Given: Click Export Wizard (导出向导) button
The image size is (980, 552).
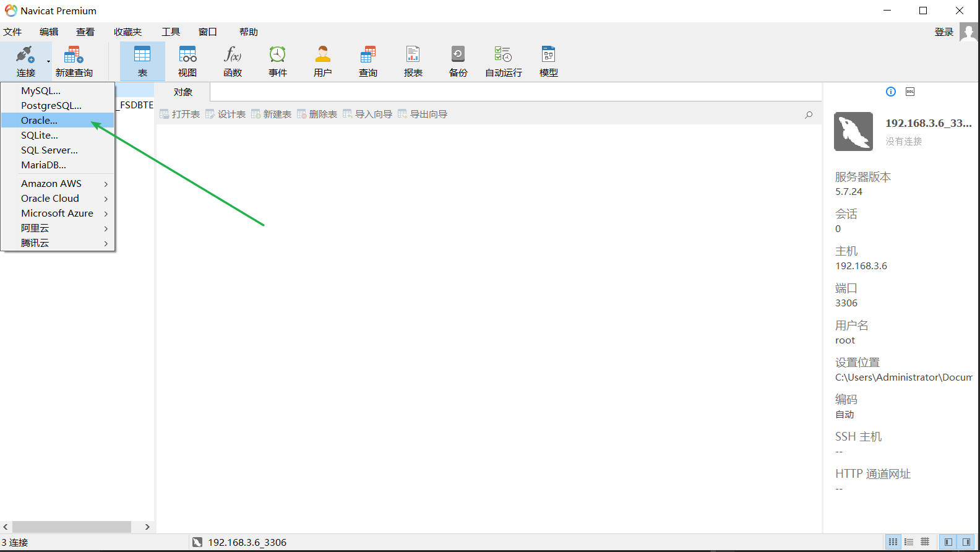Looking at the screenshot, I should 423,114.
